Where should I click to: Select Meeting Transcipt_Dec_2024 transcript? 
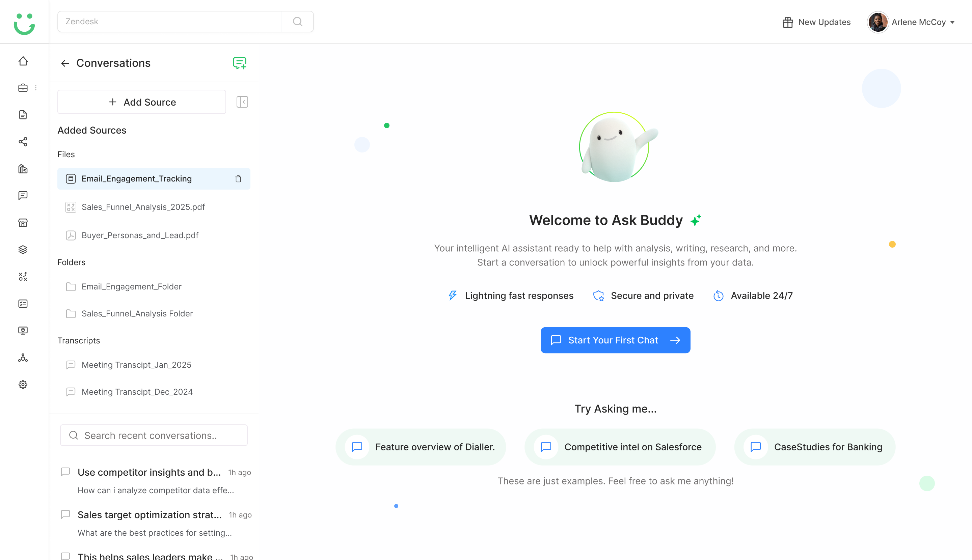click(x=154, y=392)
